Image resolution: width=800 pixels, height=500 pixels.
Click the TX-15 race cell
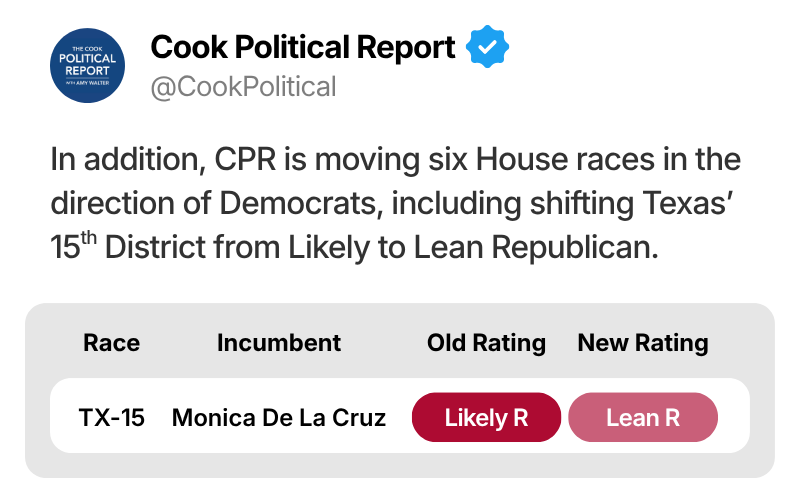coord(112,417)
